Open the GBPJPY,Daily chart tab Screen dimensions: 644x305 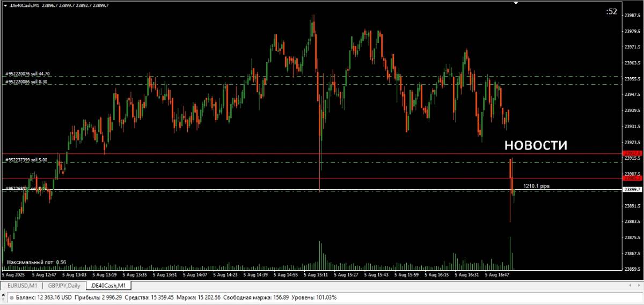(63, 286)
